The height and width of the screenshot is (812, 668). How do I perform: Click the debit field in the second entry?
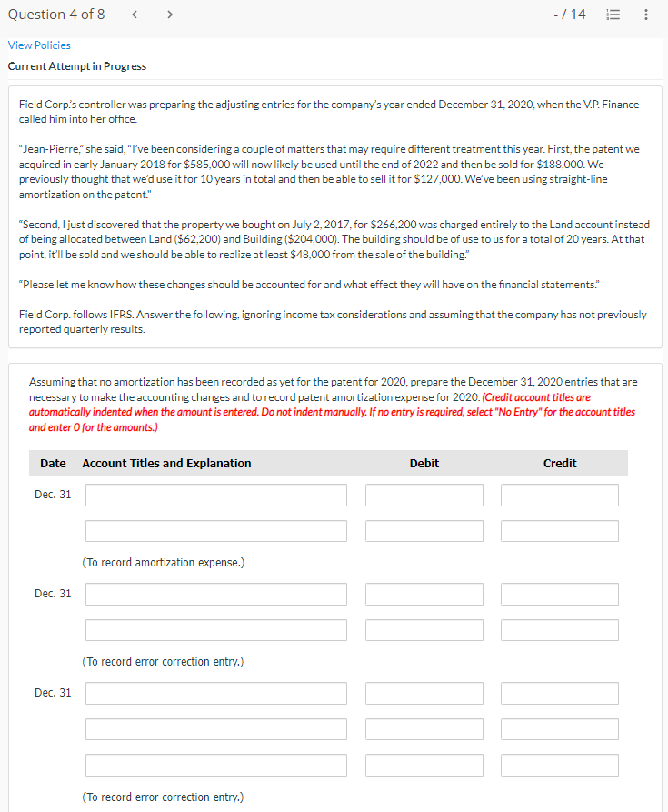coord(424,594)
